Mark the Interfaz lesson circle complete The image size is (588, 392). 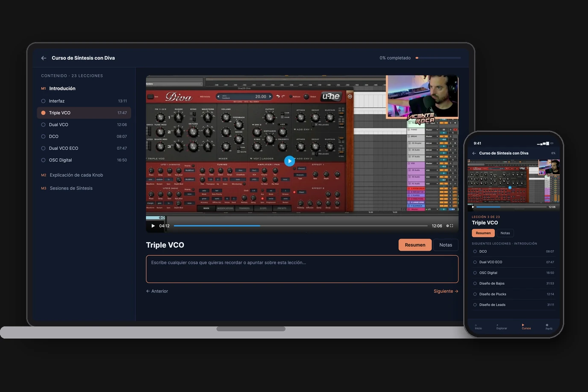pos(43,101)
